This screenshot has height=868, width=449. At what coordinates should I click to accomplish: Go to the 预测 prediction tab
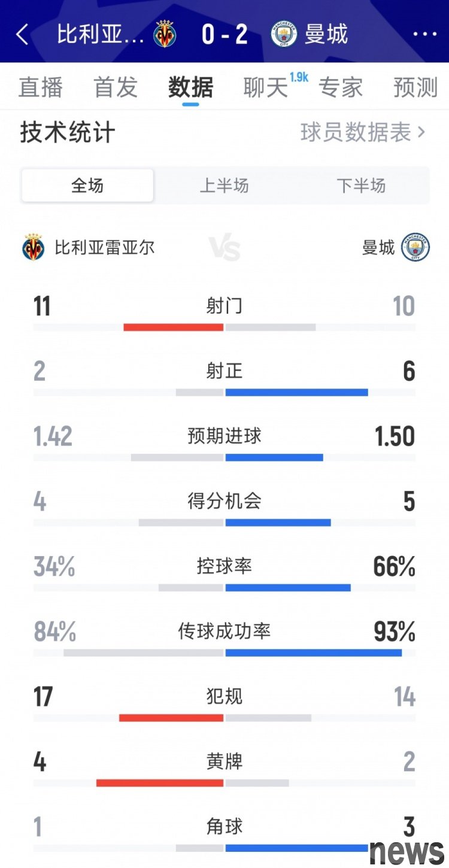(415, 87)
